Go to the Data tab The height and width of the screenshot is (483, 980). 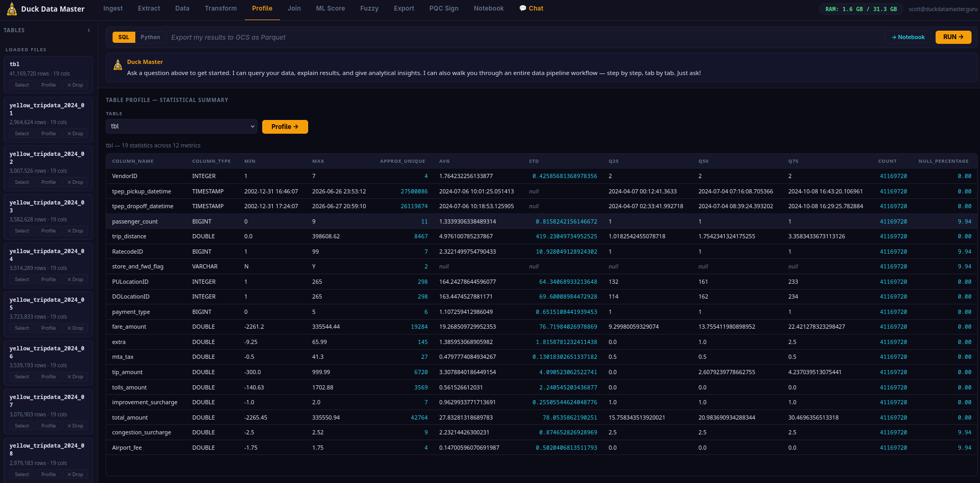pyautogui.click(x=182, y=8)
